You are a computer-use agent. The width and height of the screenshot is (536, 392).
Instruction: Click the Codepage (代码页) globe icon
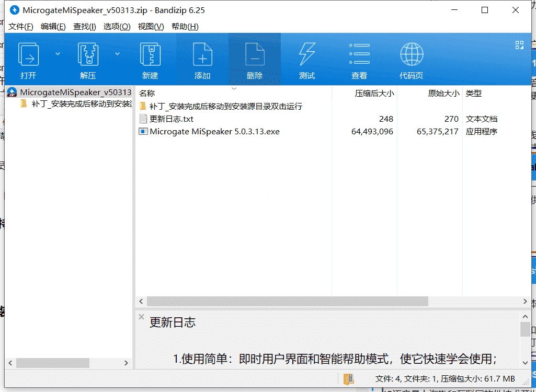412,54
